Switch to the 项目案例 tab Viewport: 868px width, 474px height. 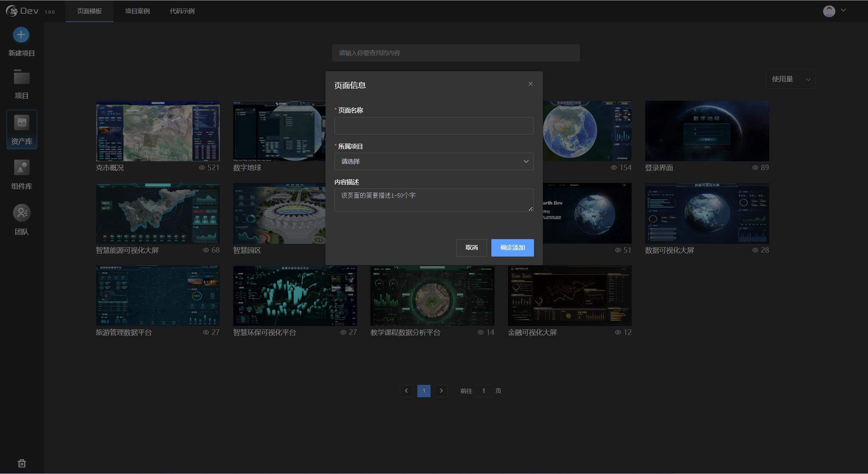[137, 11]
